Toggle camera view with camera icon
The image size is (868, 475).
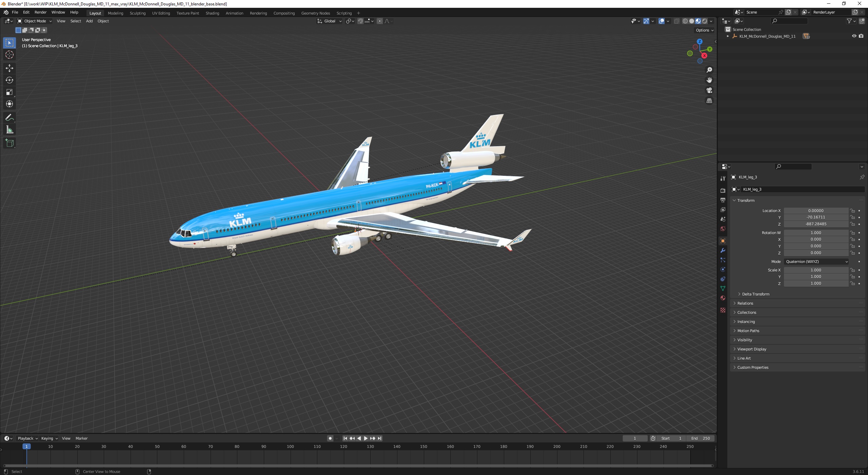point(709,90)
